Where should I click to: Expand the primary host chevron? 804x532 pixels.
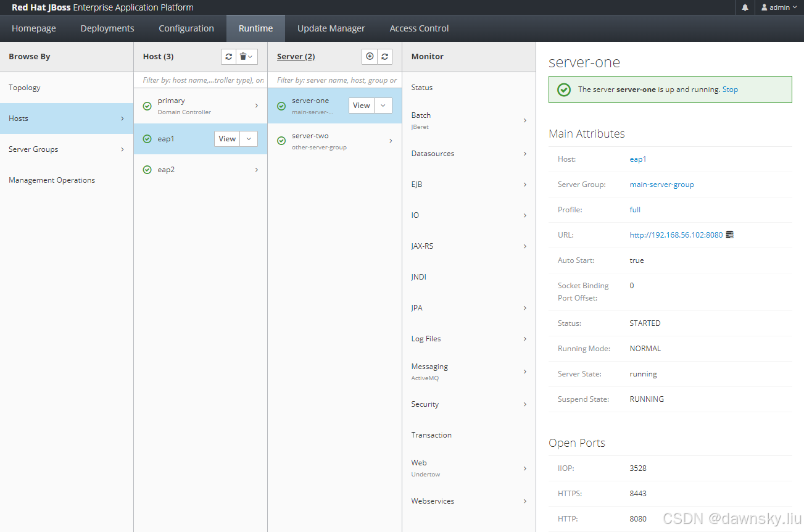coord(257,106)
